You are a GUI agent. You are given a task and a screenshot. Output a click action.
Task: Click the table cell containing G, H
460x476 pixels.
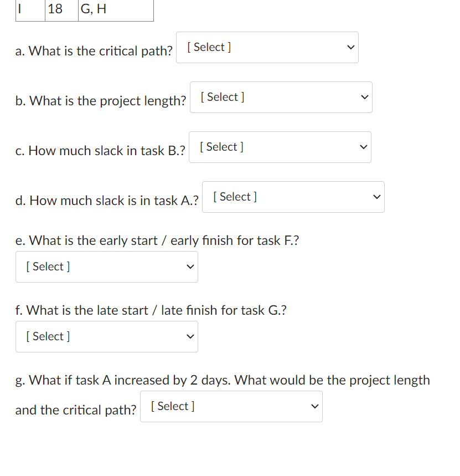pyautogui.click(x=115, y=9)
